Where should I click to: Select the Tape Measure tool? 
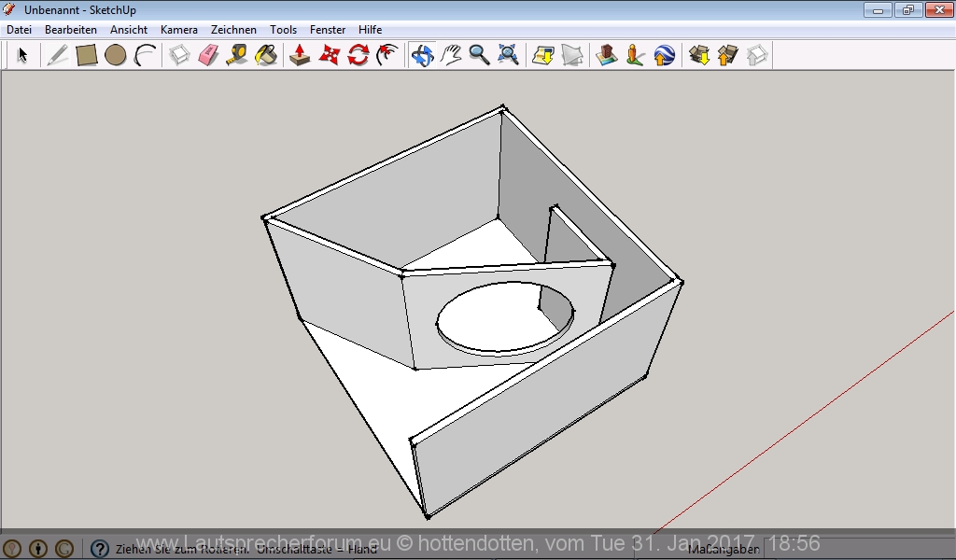pos(237,55)
